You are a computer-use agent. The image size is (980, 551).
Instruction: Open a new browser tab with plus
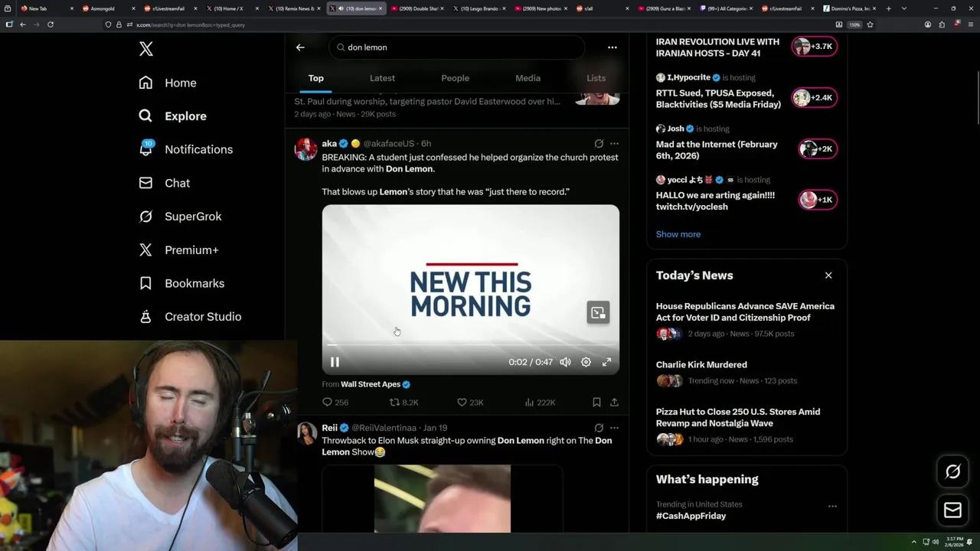pyautogui.click(x=889, y=8)
